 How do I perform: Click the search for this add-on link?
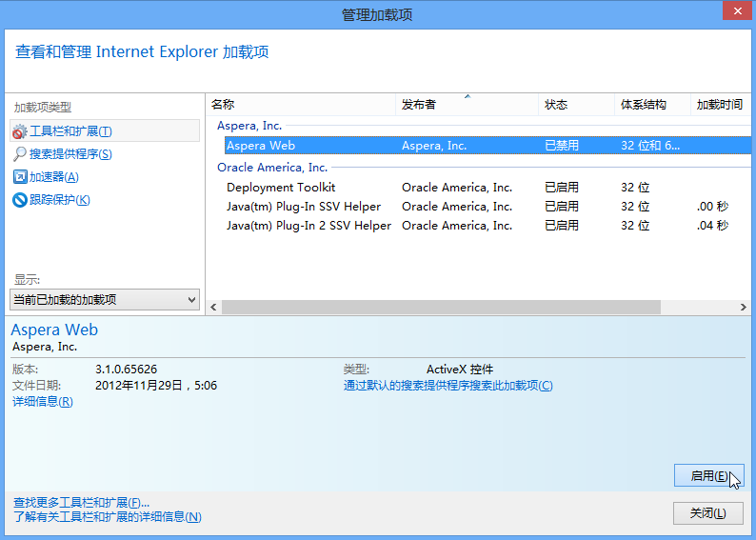pyautogui.click(x=448, y=386)
